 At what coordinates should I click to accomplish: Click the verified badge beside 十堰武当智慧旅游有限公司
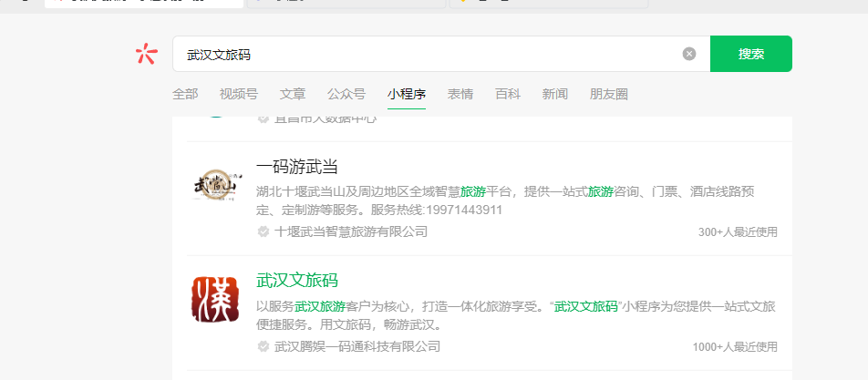[263, 231]
